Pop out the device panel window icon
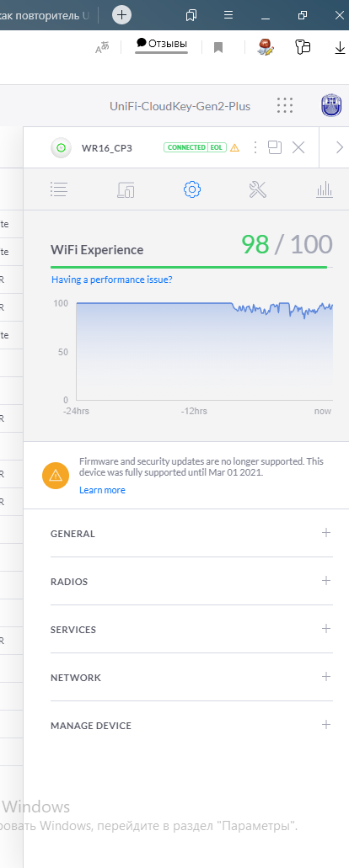The width and height of the screenshot is (349, 868). click(x=275, y=147)
